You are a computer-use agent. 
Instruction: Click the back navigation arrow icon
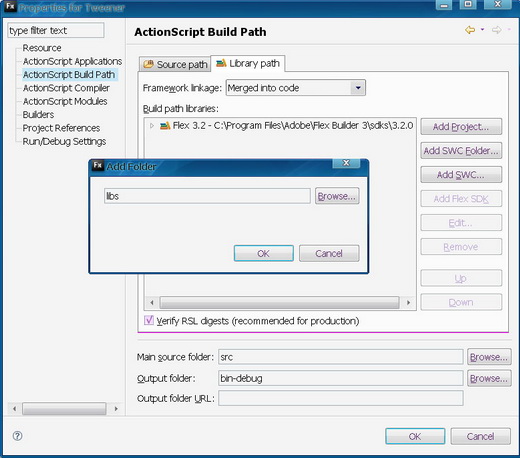470,30
